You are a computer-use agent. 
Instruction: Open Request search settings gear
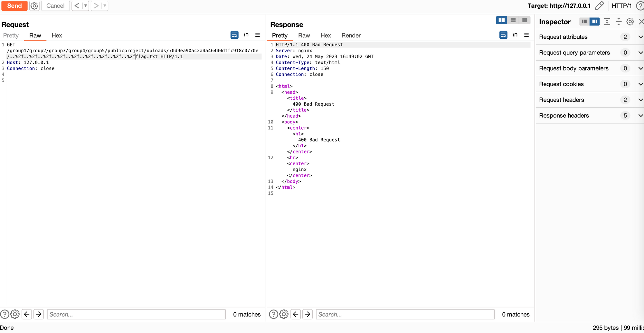point(15,314)
